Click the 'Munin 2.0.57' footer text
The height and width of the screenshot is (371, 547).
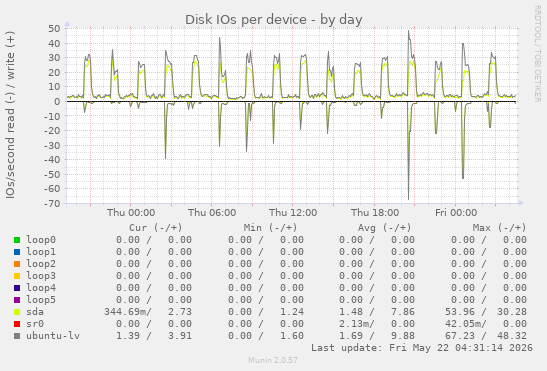point(273,360)
